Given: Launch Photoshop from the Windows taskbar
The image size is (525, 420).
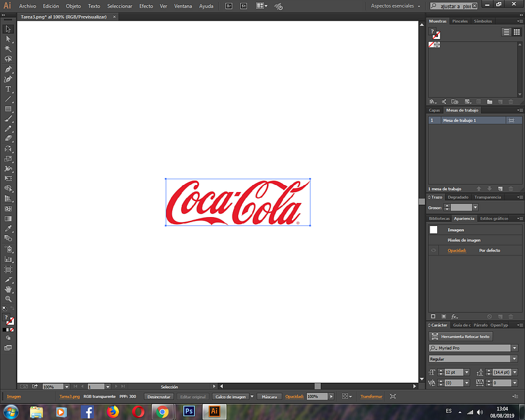Looking at the screenshot, I should pos(189,411).
